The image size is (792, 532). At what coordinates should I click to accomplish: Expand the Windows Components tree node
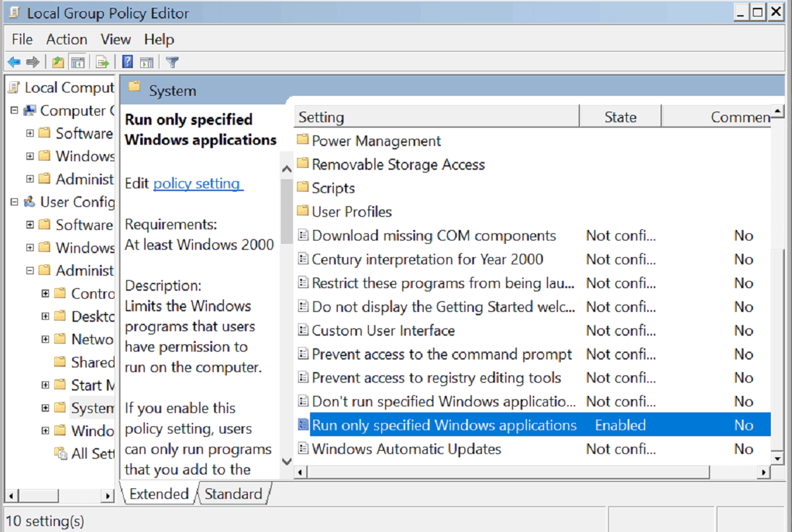pyautogui.click(x=46, y=430)
